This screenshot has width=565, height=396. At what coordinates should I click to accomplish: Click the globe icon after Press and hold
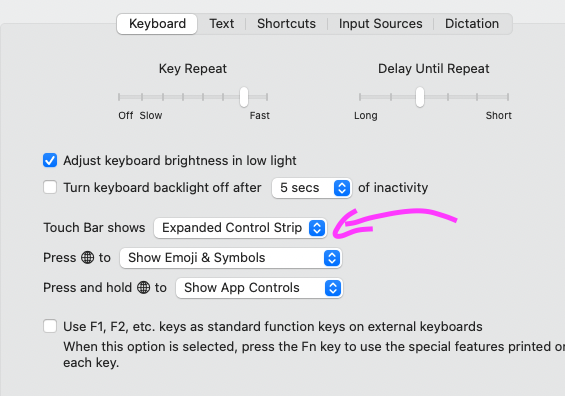143,288
